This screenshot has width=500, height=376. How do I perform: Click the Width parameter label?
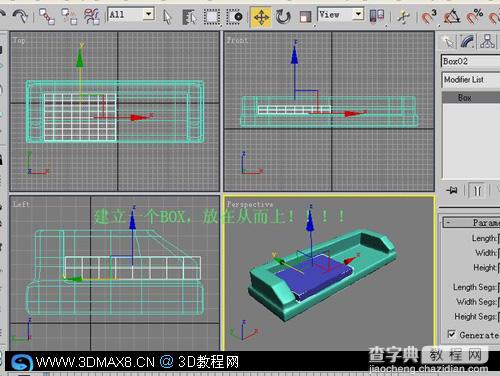[x=486, y=253]
